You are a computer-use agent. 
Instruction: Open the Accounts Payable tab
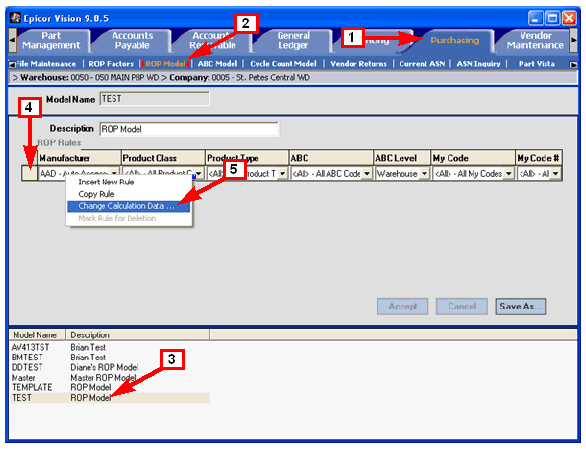point(132,40)
